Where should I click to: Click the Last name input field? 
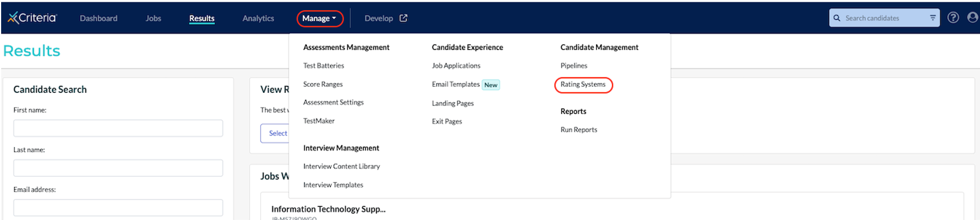(x=118, y=168)
